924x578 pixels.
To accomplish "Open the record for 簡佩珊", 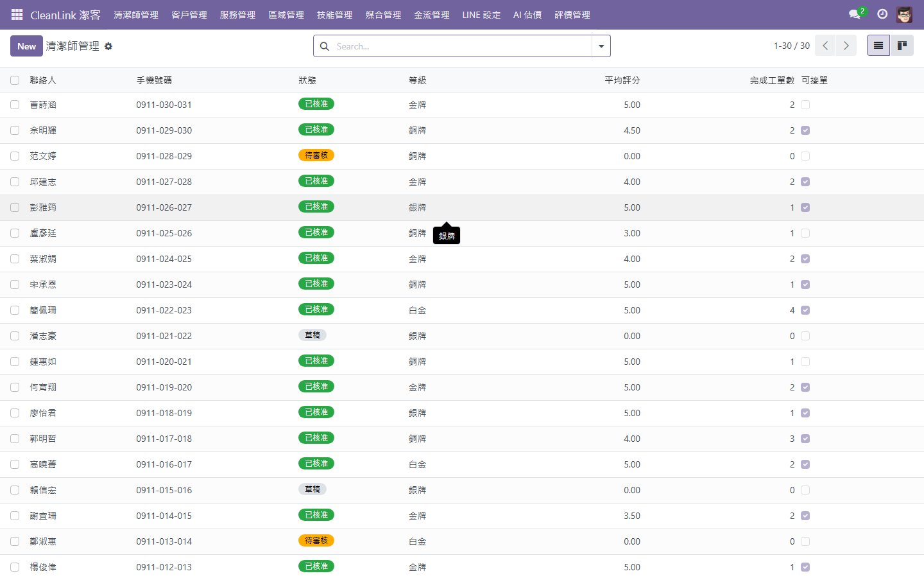I will [43, 310].
